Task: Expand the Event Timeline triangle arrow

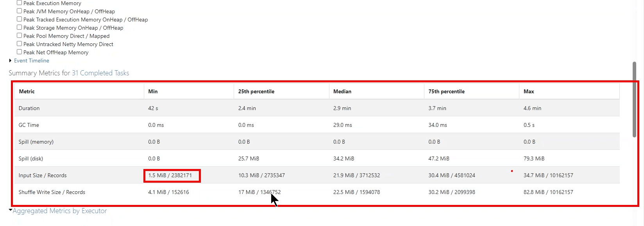Action: [x=10, y=61]
